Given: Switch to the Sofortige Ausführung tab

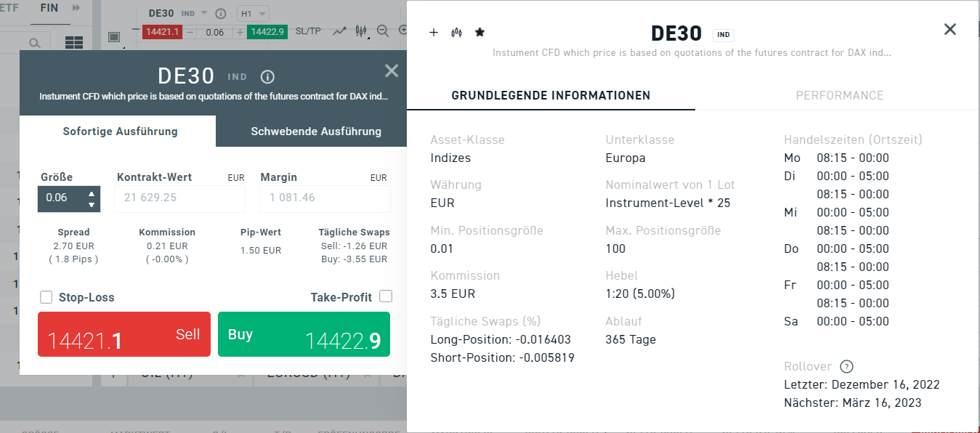Looking at the screenshot, I should [120, 131].
